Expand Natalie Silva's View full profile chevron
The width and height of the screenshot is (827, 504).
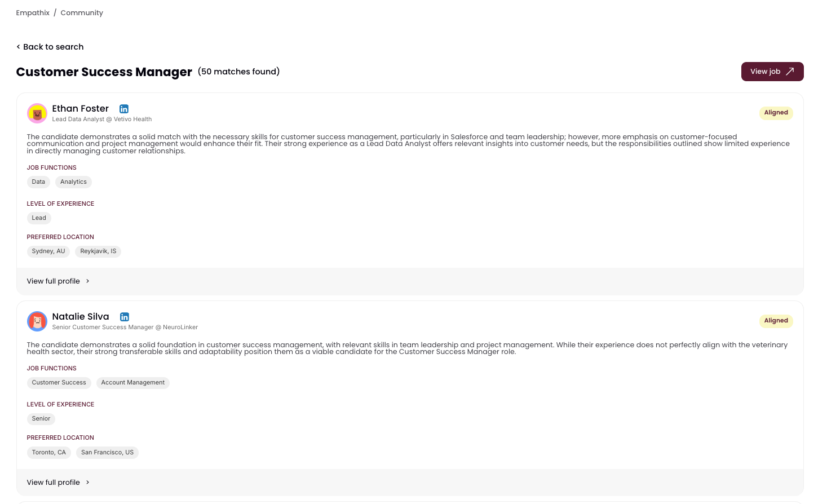coord(87,483)
